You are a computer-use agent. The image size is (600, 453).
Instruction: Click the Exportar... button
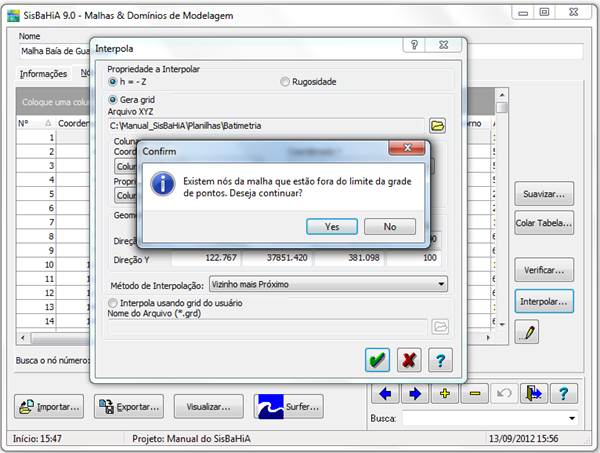(x=129, y=407)
